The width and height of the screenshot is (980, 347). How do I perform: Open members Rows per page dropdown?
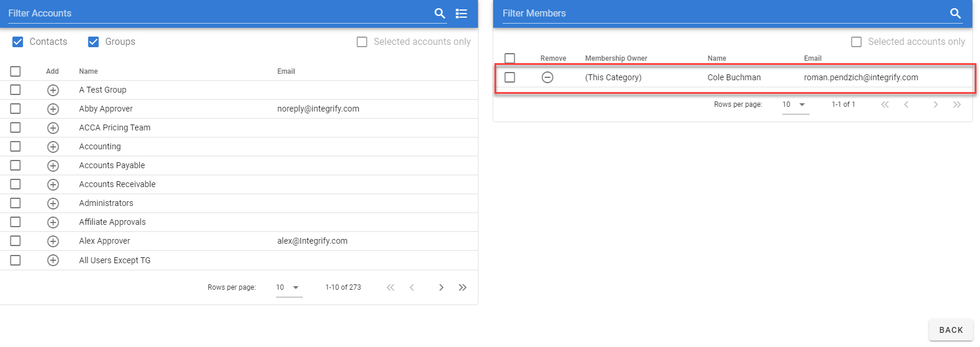(795, 104)
